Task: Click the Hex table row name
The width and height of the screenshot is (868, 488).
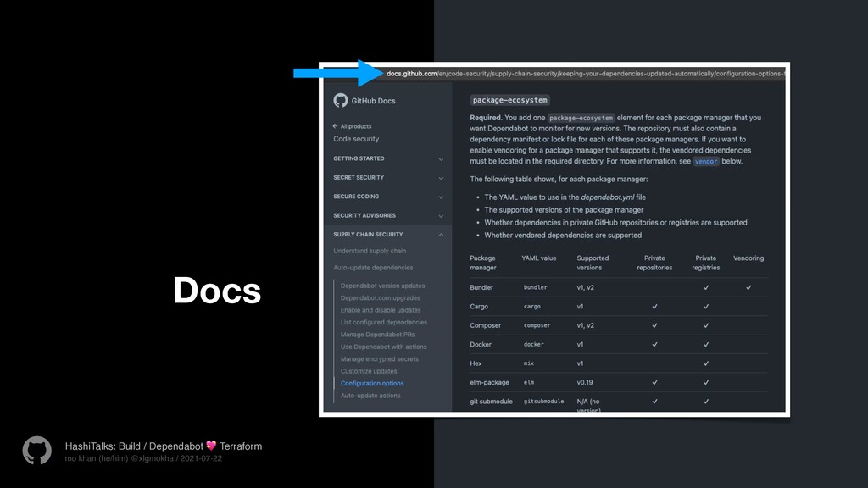Action: click(476, 363)
